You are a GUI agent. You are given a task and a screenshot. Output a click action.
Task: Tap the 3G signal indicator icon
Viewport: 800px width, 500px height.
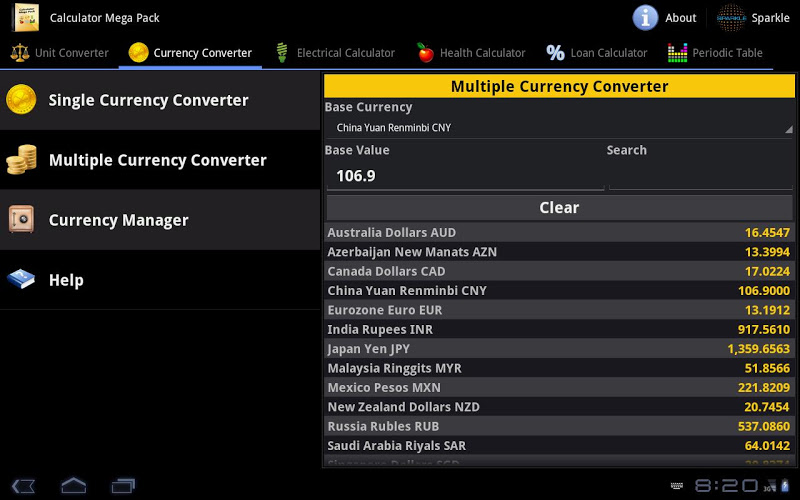[x=769, y=486]
